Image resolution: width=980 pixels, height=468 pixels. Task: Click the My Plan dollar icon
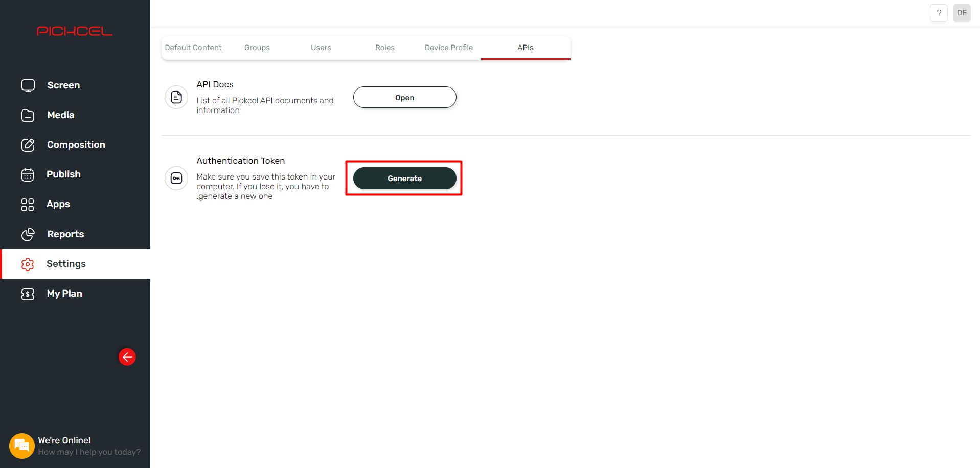tap(28, 294)
